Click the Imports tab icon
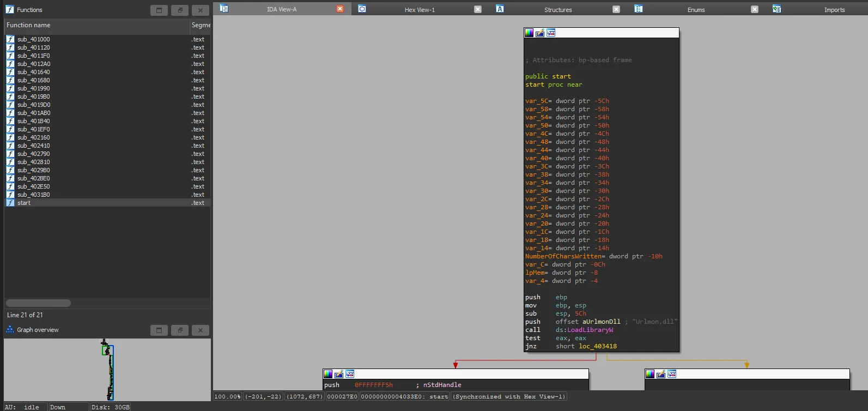 click(x=777, y=9)
